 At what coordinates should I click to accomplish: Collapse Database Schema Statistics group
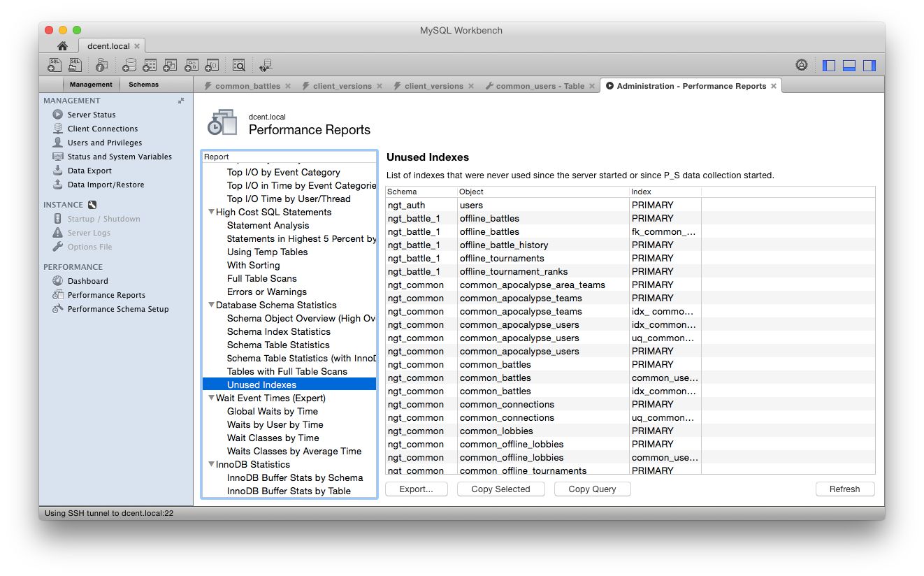211,305
